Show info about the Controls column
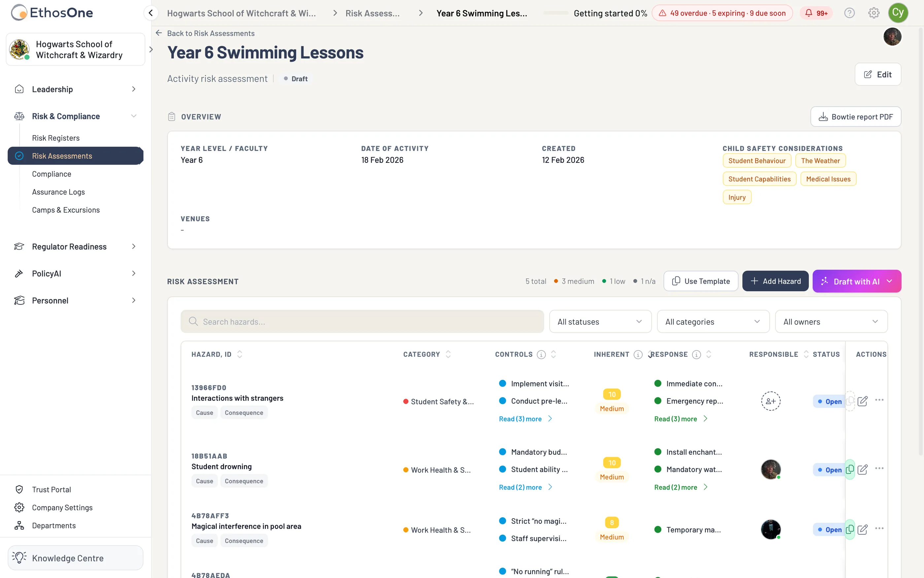Screen dimensions: 924x578 [x=541, y=354]
